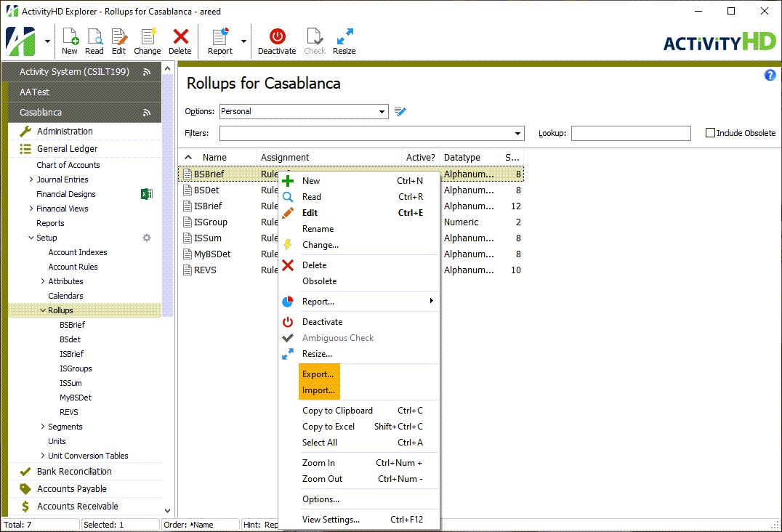The width and height of the screenshot is (782, 532).
Task: Expand the Journal Entries tree node
Action: pos(31,180)
